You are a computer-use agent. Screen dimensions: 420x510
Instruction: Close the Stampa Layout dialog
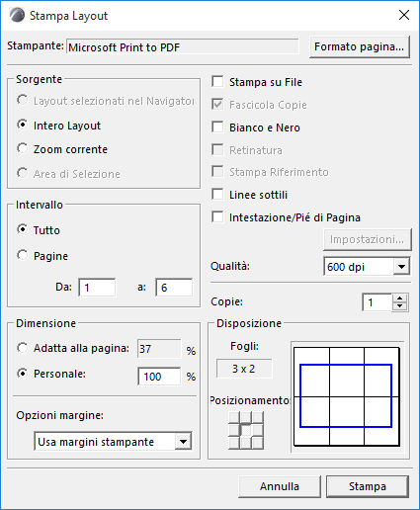(x=404, y=15)
